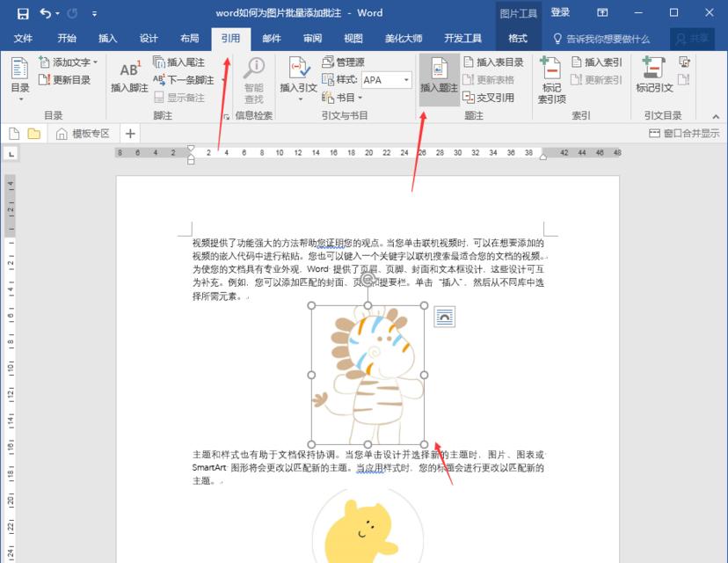Screen dimensions: 728x563
Task: Open the Undo history dropdown arrow
Action: click(x=57, y=13)
